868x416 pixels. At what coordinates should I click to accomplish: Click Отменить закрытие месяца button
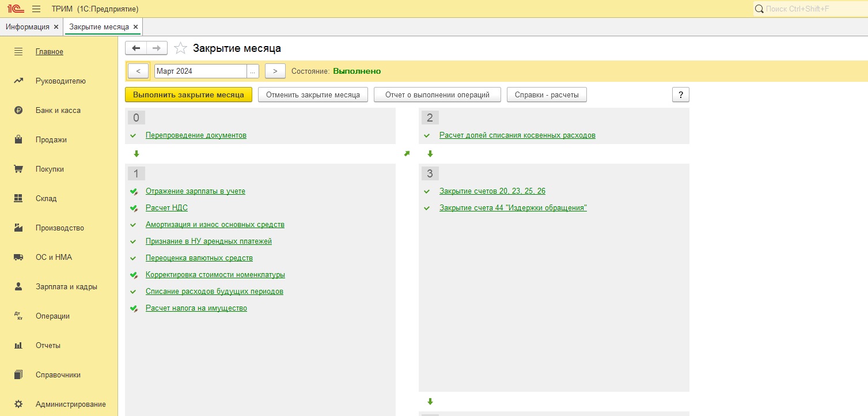[313, 95]
